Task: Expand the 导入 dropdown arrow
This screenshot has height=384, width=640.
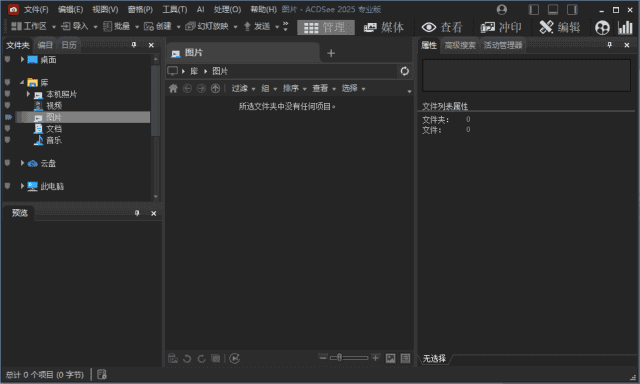Action: 95,27
